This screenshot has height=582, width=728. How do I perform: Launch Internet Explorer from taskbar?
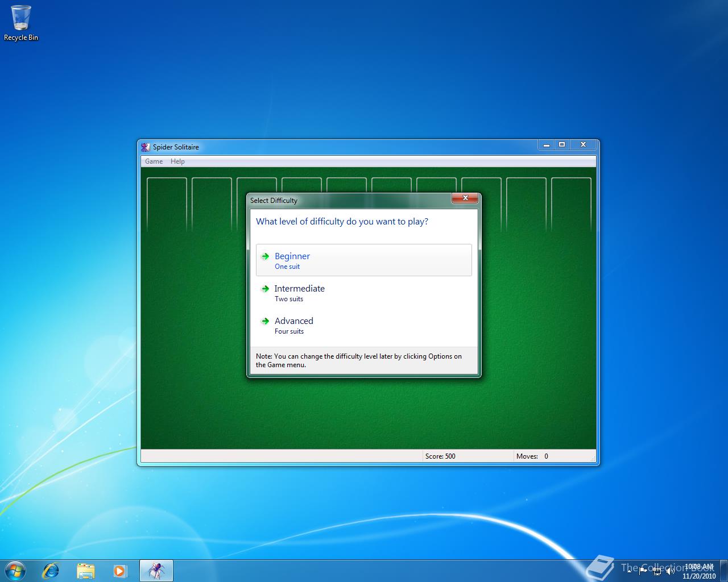[51, 571]
